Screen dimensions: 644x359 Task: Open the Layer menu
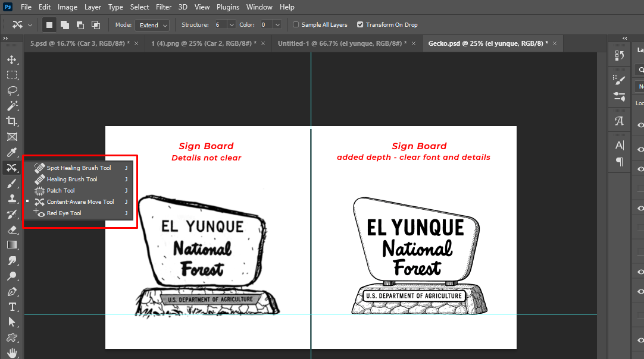click(x=93, y=7)
